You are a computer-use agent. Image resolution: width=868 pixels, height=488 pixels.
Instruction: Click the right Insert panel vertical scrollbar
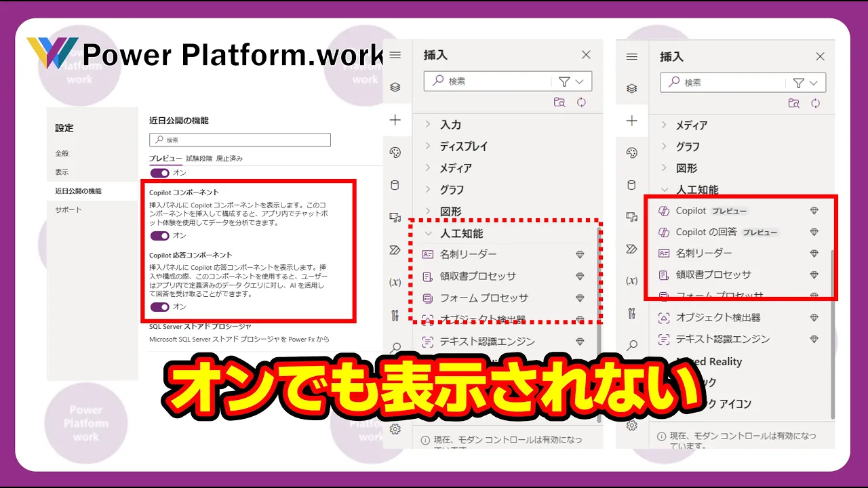pos(833,335)
